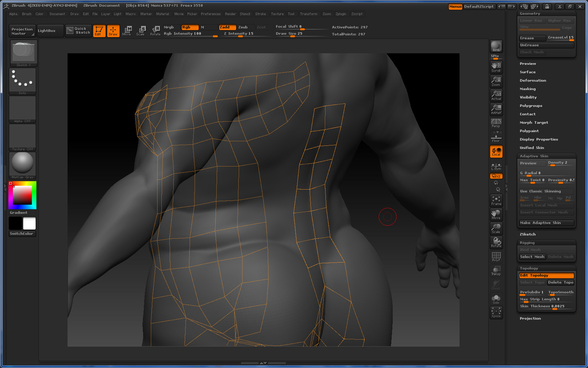The width and height of the screenshot is (588, 368).
Task: Enable the M material mode
Action: tap(202, 28)
